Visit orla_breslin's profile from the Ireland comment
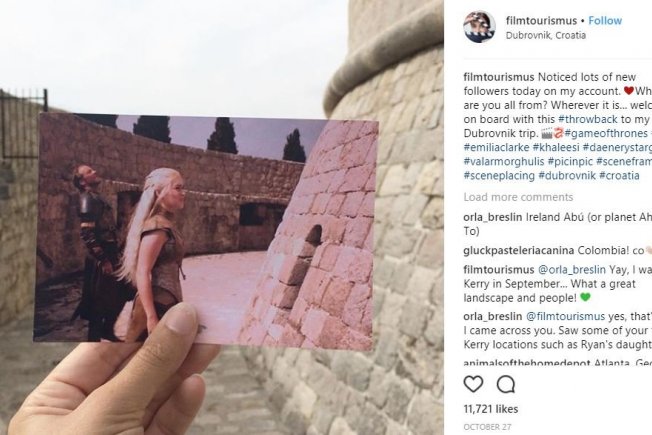Screen dimensions: 652x435 tap(493, 217)
